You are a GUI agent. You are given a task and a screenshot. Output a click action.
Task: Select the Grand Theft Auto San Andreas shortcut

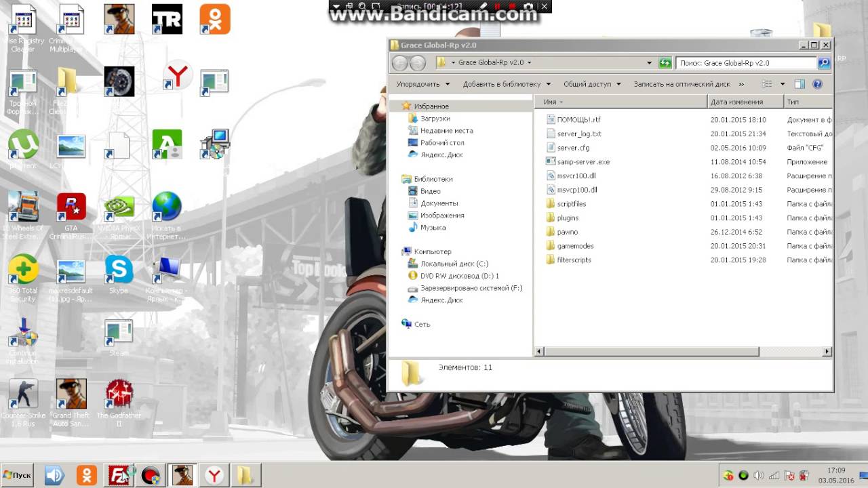(71, 403)
